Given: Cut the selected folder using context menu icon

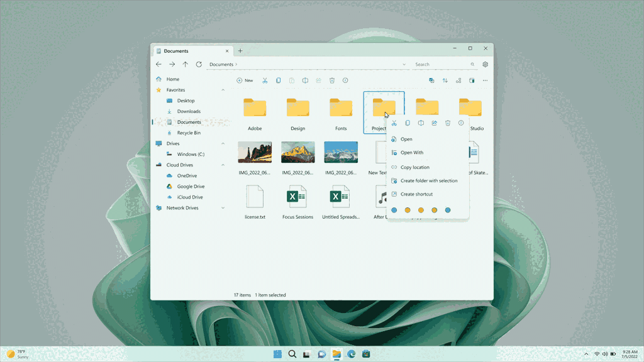Looking at the screenshot, I should tap(394, 123).
